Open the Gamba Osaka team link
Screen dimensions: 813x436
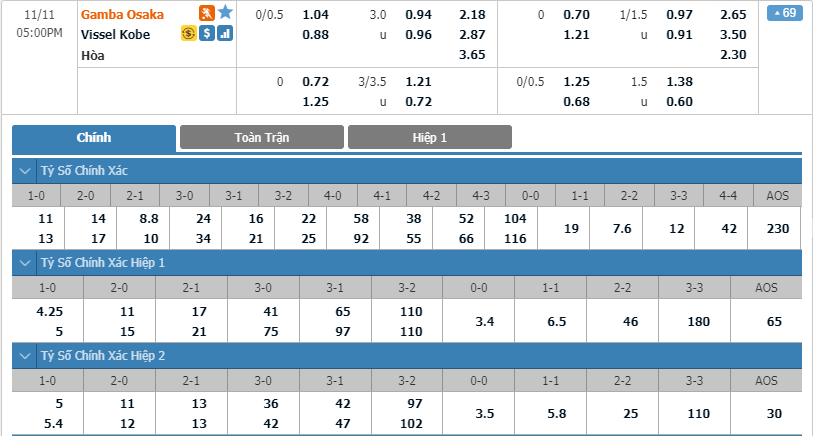tap(122, 15)
